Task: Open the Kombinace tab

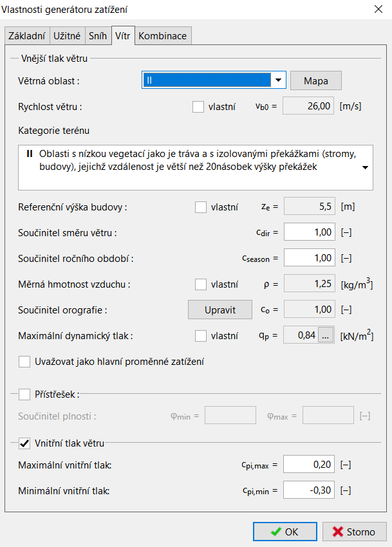Action: coord(163,35)
